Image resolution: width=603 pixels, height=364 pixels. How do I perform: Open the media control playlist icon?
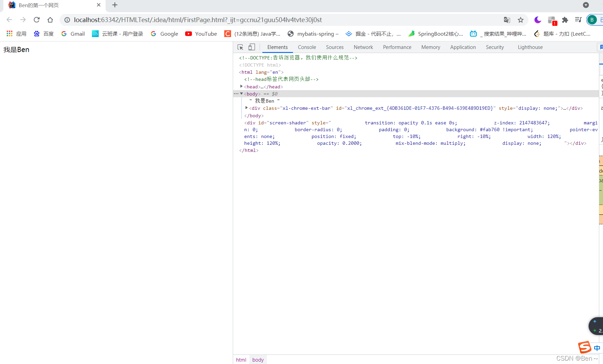[578, 20]
